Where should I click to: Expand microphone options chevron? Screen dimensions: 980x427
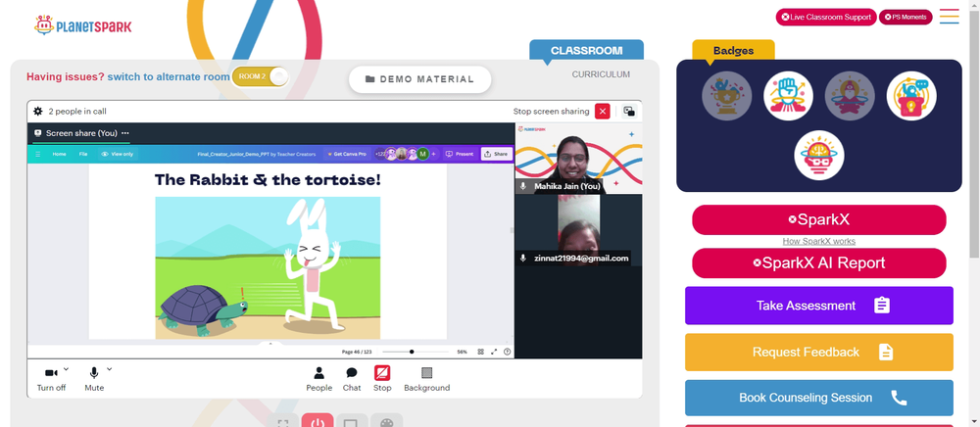click(x=109, y=369)
